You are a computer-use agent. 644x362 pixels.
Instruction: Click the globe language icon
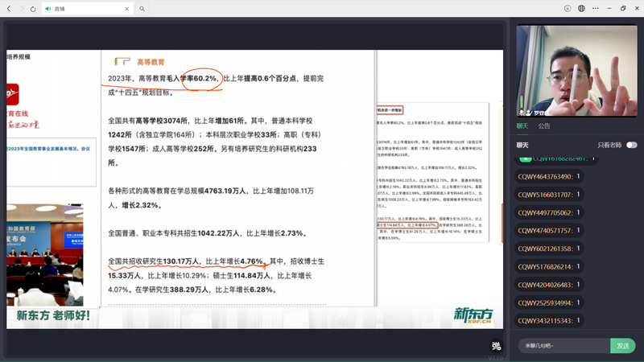[x=581, y=8]
